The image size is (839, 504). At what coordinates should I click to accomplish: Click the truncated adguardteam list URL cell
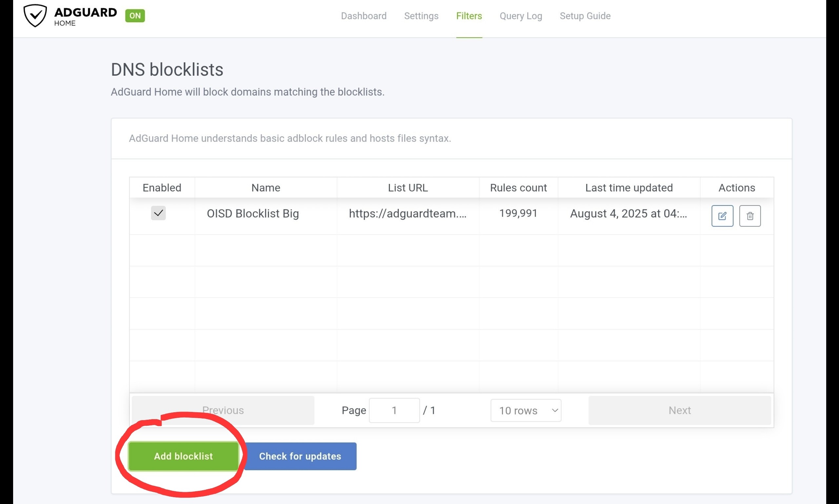coord(408,214)
